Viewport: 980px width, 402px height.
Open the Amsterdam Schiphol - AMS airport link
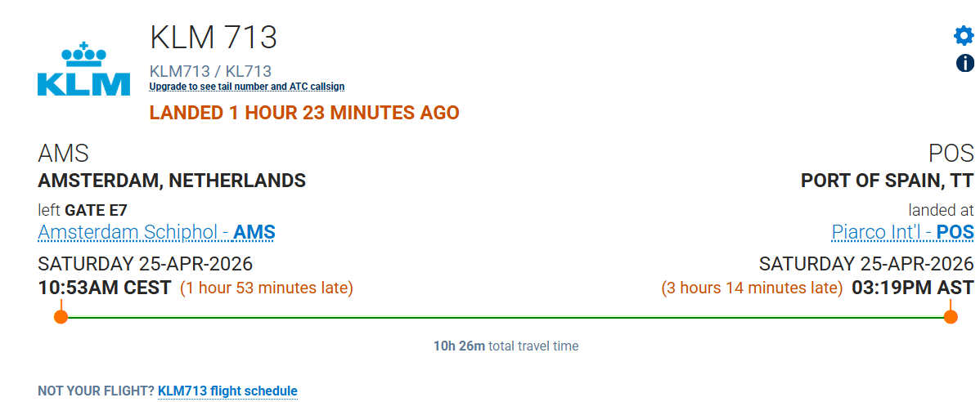[x=156, y=233]
